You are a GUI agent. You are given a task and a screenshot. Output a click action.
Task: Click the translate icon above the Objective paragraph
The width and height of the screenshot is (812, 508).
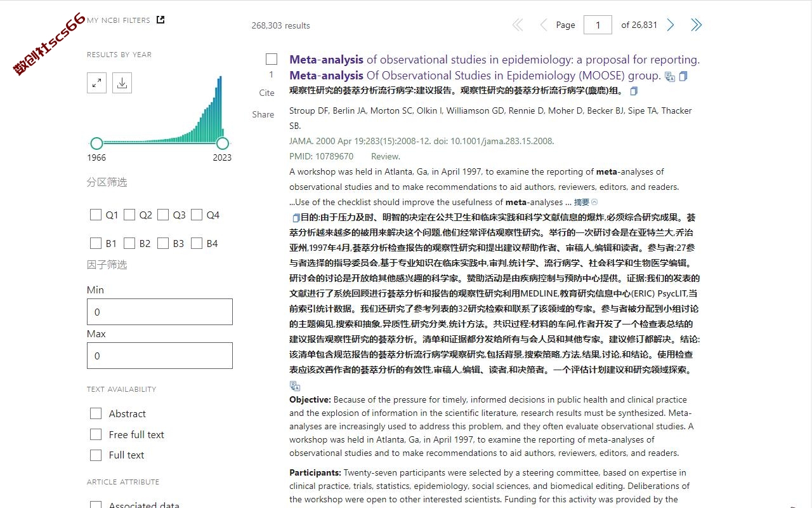pyautogui.click(x=295, y=385)
